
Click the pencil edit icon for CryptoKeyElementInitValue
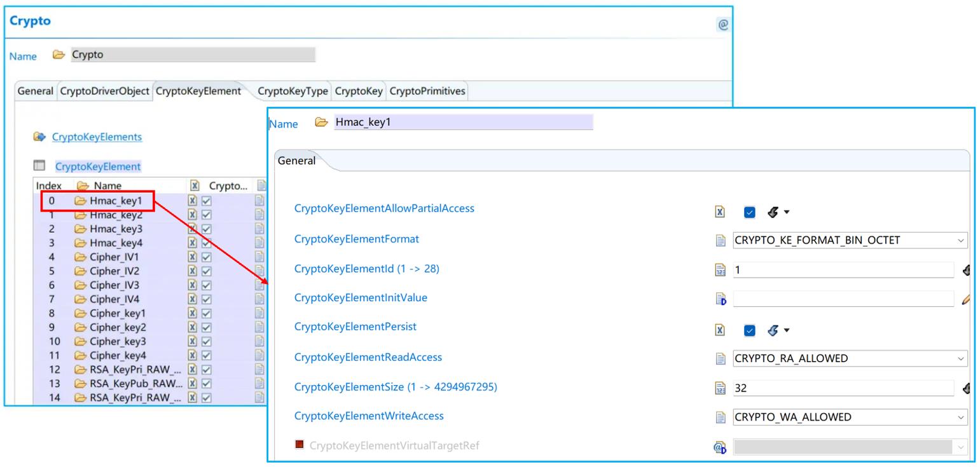pos(967,298)
